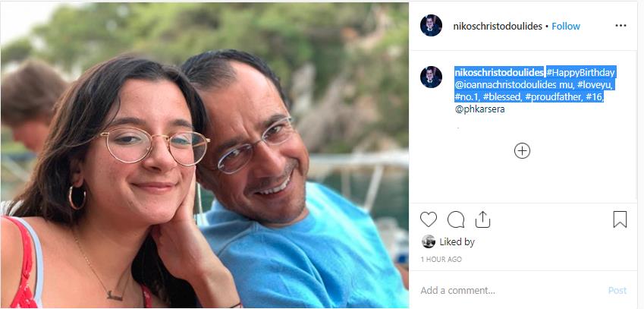644x309 pixels.
Task: Follow the nikoschristodoulides account
Action: click(566, 26)
